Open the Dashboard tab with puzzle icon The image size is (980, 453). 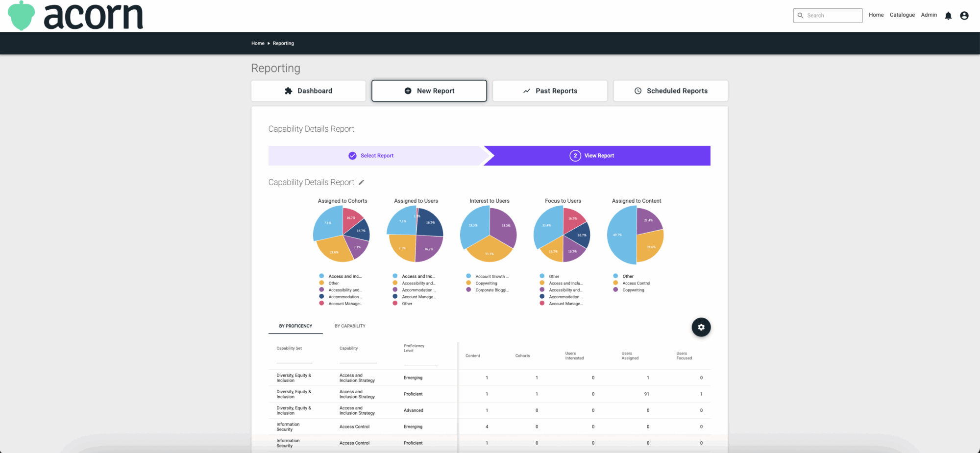click(x=308, y=91)
